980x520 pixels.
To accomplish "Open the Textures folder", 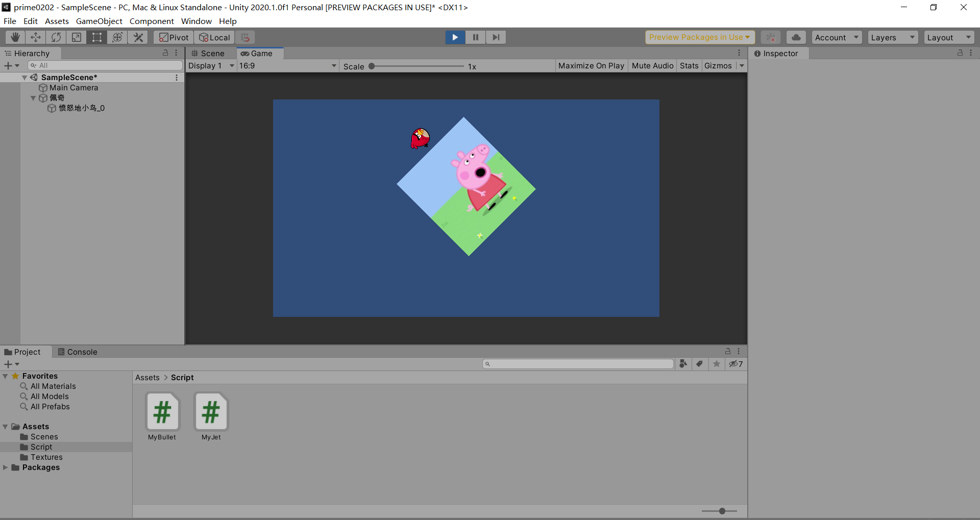I will (46, 457).
